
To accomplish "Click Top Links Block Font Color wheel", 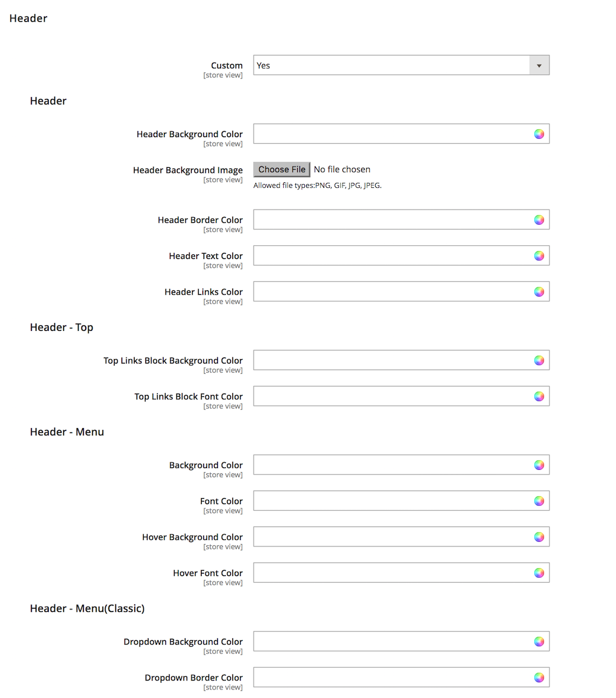I will 539,396.
